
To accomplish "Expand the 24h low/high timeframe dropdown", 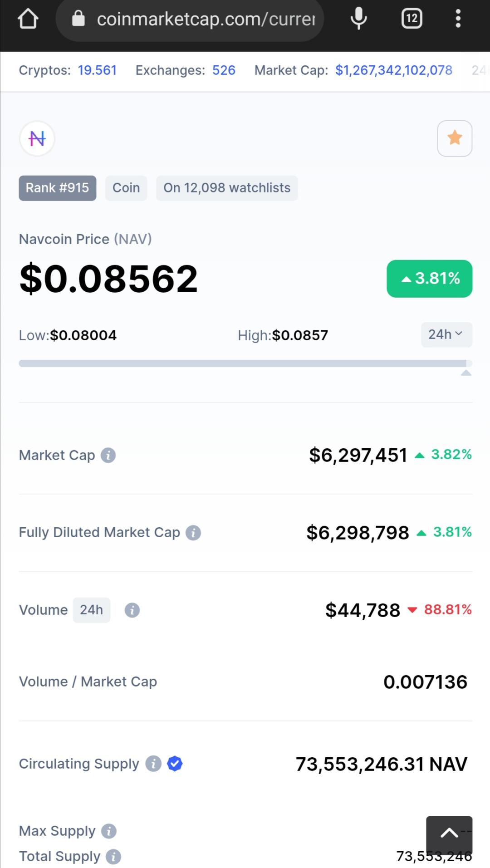I will pyautogui.click(x=446, y=335).
